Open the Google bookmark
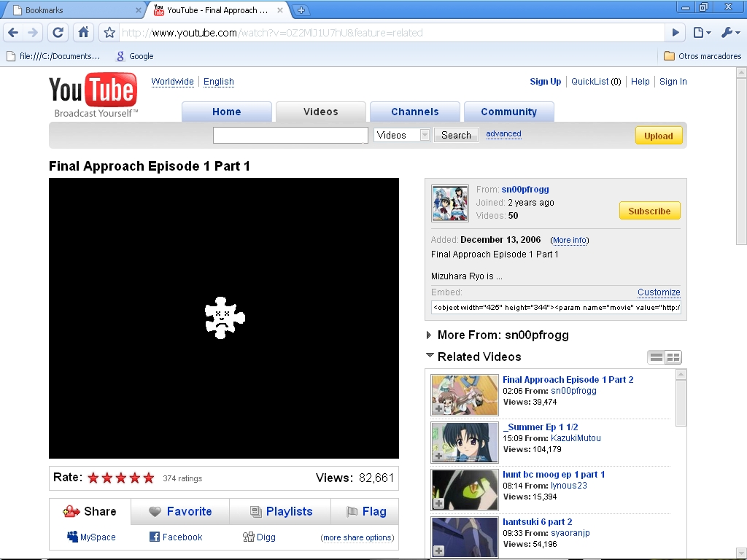This screenshot has height=560, width=747. (135, 56)
